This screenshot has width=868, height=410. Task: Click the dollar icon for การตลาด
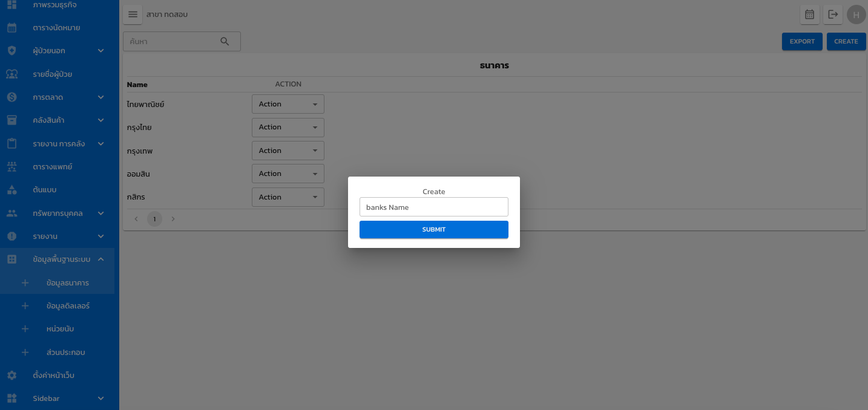12,97
